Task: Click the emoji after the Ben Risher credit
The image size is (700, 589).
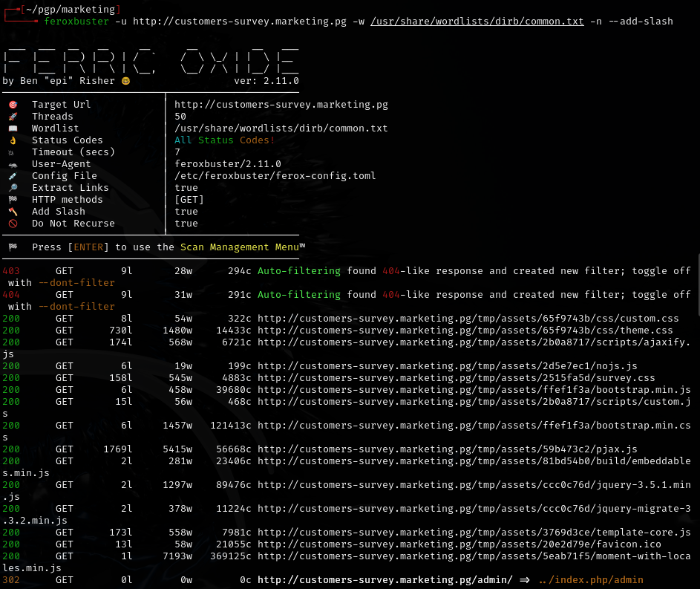Action: pos(125,81)
